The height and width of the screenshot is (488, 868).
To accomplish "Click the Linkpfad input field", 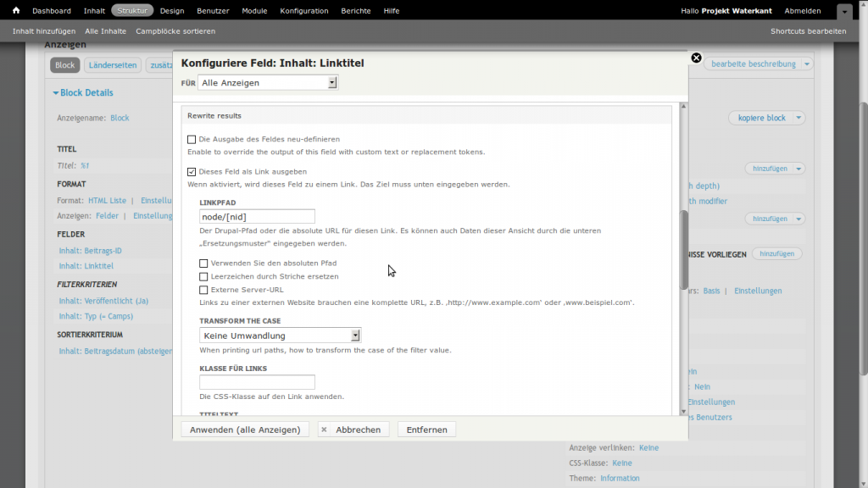I will 257,217.
